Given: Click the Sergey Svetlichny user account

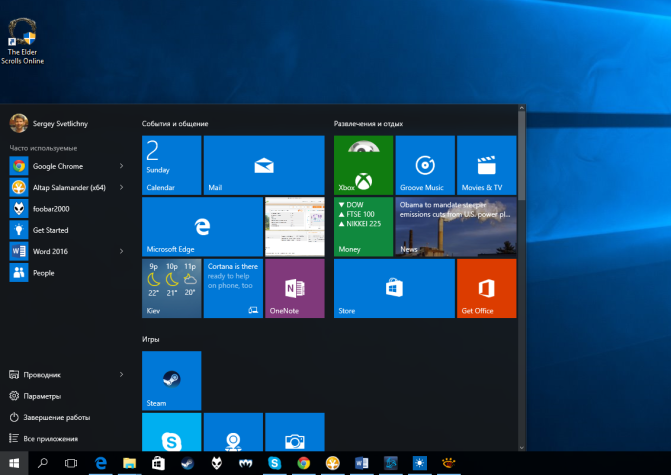Looking at the screenshot, I should click(x=49, y=123).
